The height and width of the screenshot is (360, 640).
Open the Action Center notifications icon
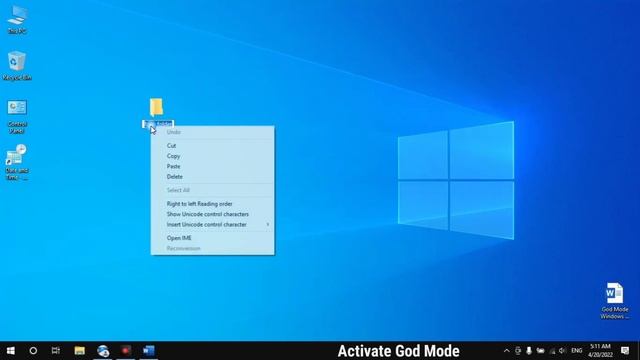click(x=625, y=351)
